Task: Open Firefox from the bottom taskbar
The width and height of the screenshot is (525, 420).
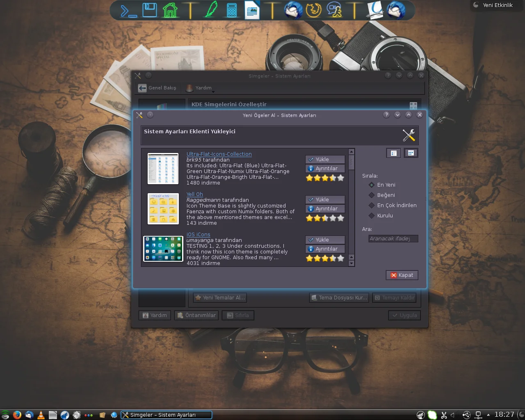Action: [x=17, y=415]
